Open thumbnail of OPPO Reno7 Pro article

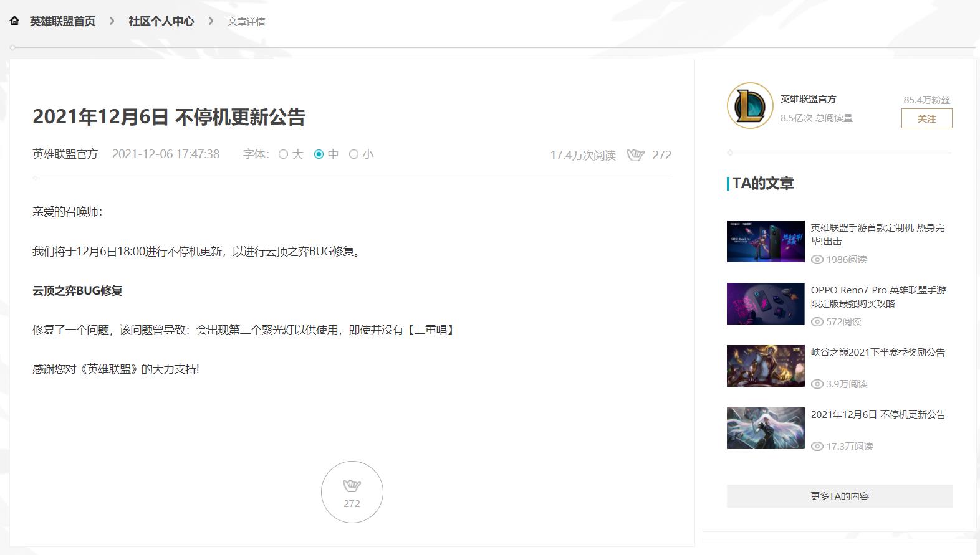(766, 303)
